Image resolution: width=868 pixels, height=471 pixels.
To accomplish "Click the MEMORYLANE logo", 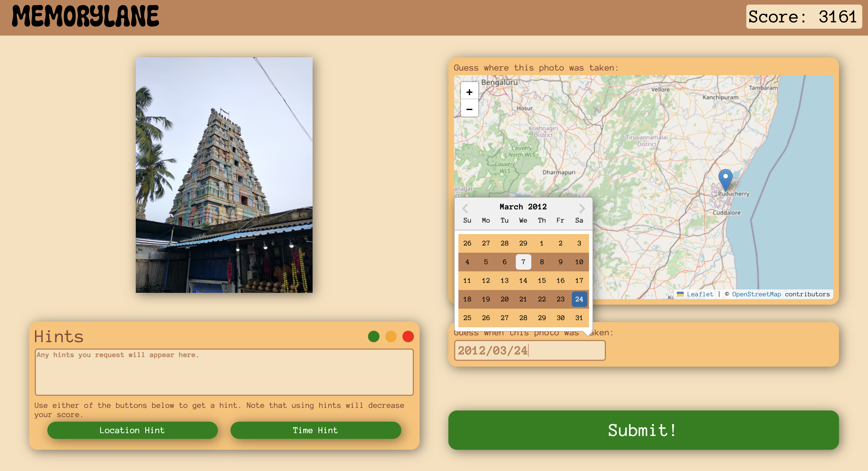I will click(x=85, y=16).
